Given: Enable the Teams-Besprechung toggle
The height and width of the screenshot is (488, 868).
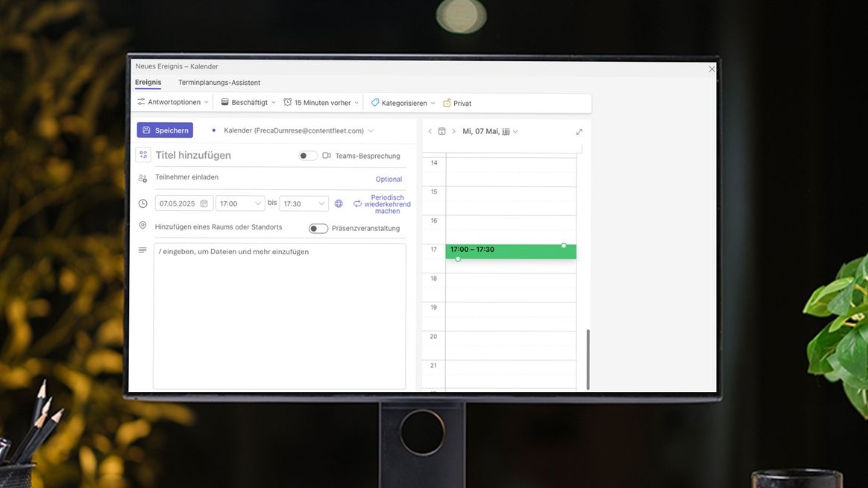Looking at the screenshot, I should point(308,156).
